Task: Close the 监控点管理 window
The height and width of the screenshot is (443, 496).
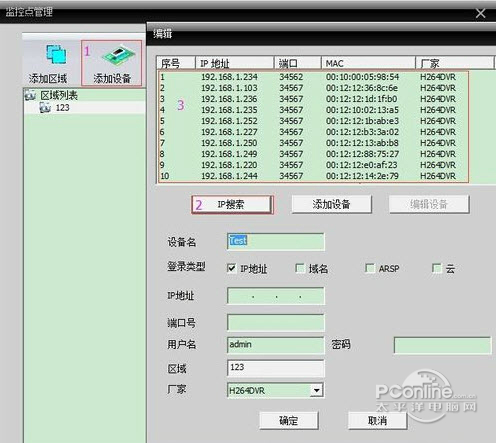Action: click(x=480, y=13)
